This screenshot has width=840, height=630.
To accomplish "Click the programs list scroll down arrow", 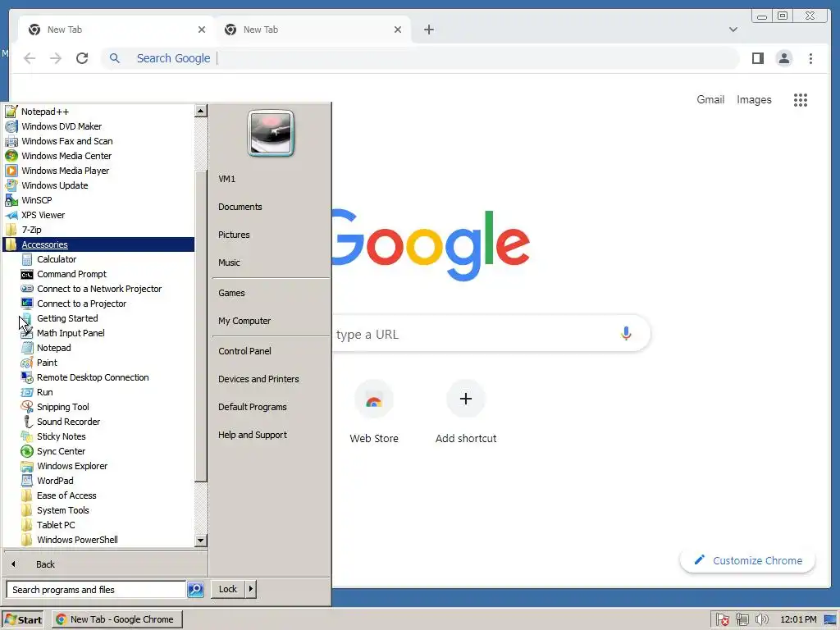I will pyautogui.click(x=201, y=540).
